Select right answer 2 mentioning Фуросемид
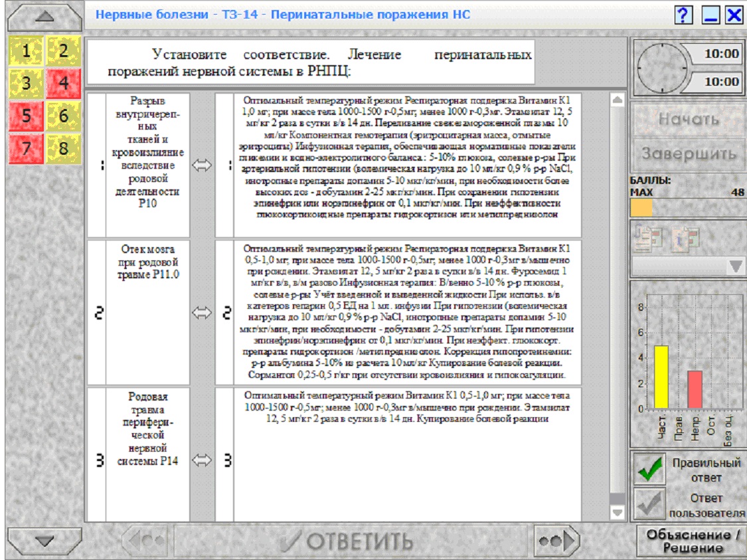 [407, 313]
